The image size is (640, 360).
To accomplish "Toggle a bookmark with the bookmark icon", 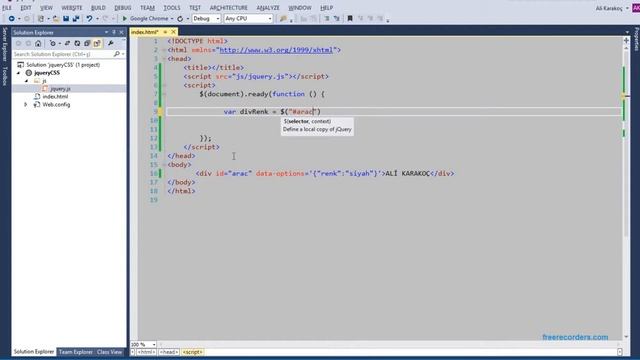I will pyautogui.click(x=350, y=19).
